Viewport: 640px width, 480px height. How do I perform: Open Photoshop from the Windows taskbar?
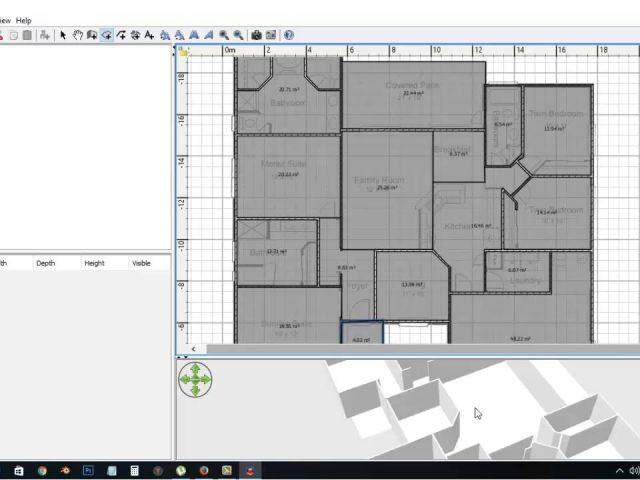tap(88, 470)
